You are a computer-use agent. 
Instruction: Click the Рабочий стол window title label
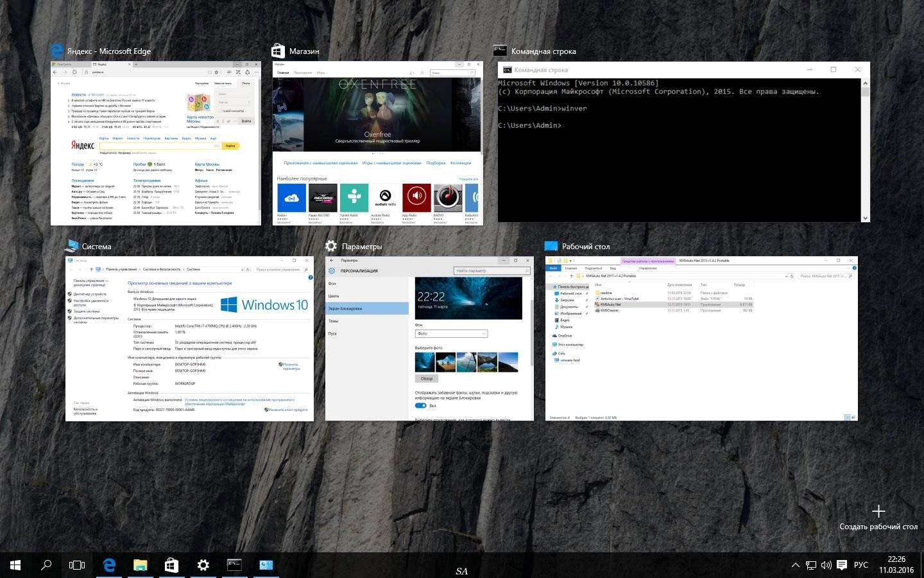(586, 247)
